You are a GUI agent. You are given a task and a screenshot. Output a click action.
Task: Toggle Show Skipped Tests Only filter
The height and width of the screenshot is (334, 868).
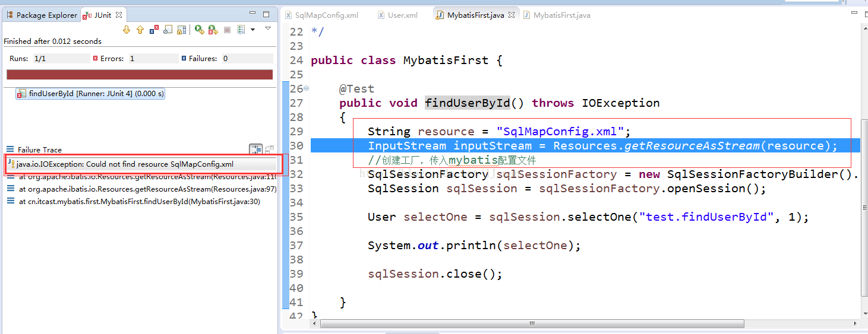[x=168, y=30]
